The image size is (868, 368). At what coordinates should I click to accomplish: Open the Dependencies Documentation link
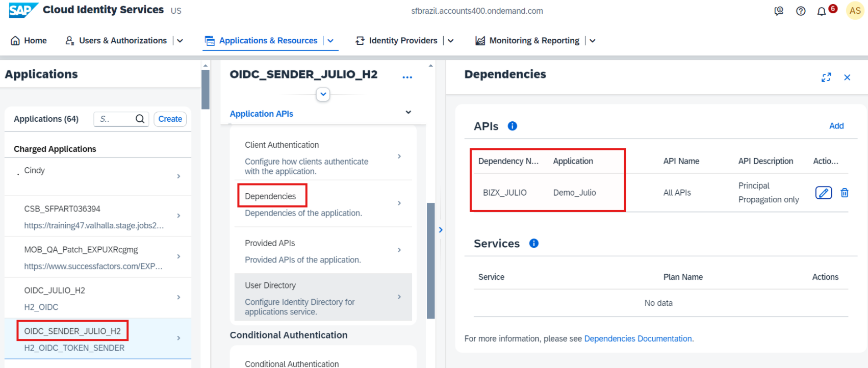638,338
